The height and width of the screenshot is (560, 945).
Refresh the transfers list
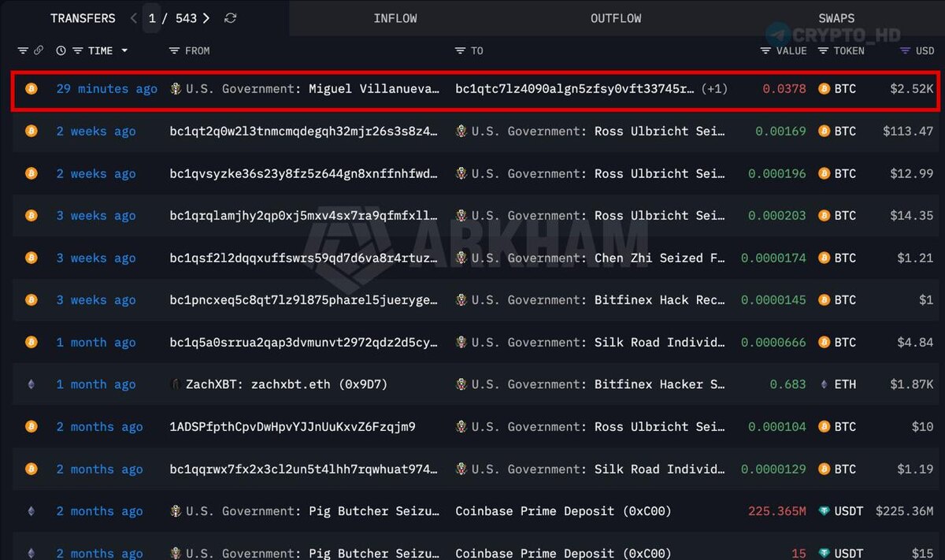(231, 18)
